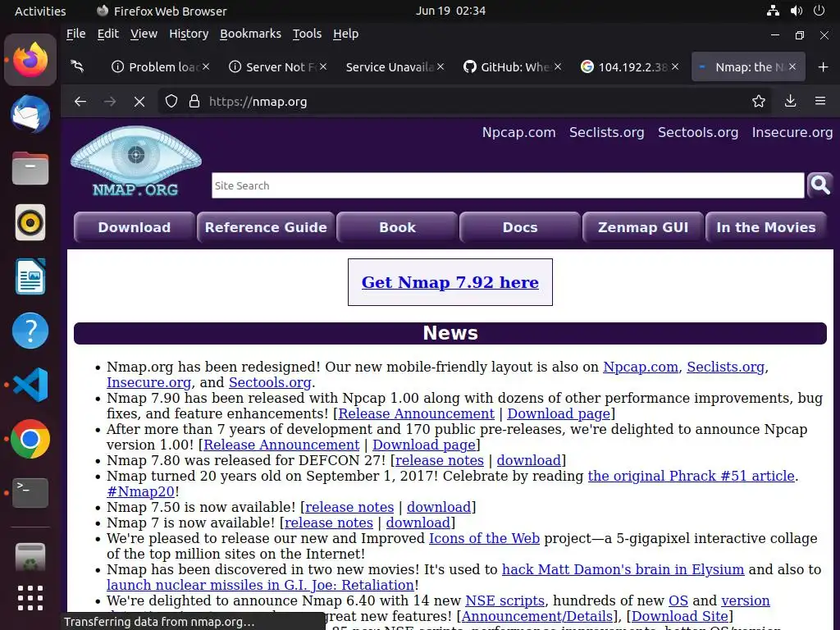Open the Zenmap GUI section

pos(643,227)
